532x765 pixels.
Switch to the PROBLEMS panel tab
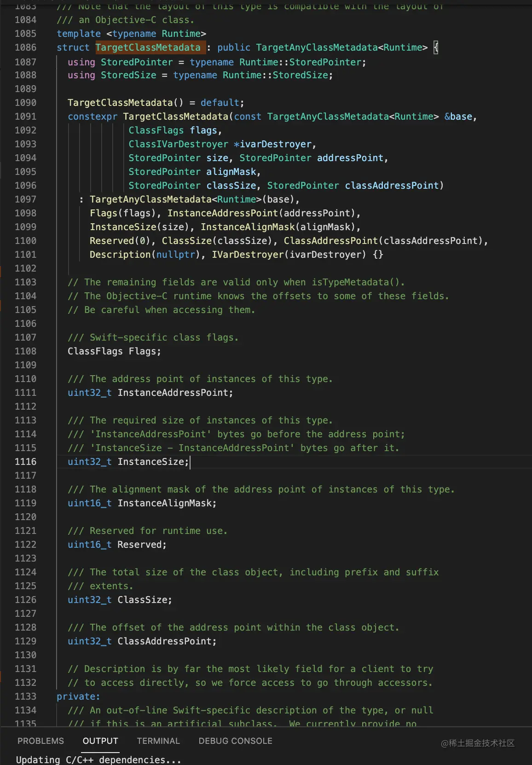click(x=40, y=741)
